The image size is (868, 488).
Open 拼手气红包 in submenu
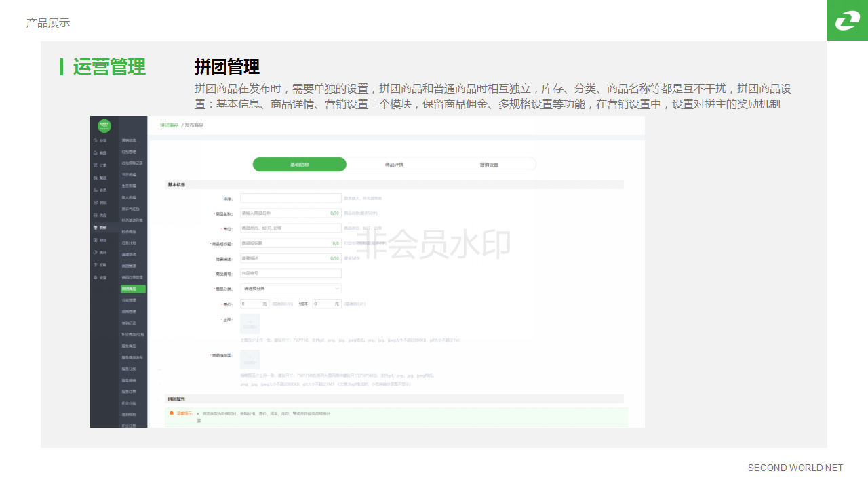coord(130,209)
